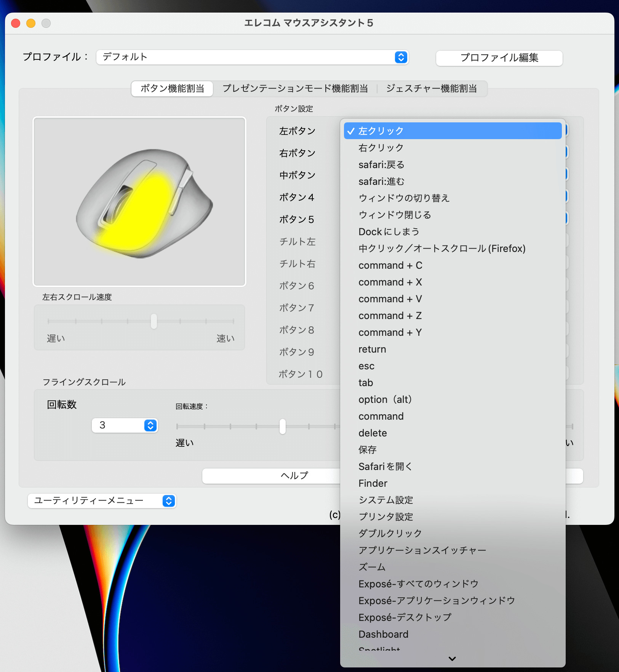Pick the standalone command entry
The width and height of the screenshot is (619, 672).
click(x=453, y=416)
